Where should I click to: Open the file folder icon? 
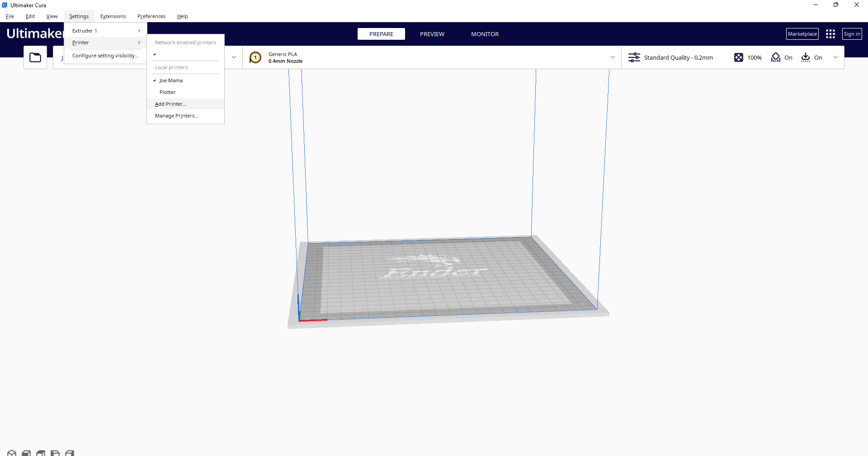35,57
